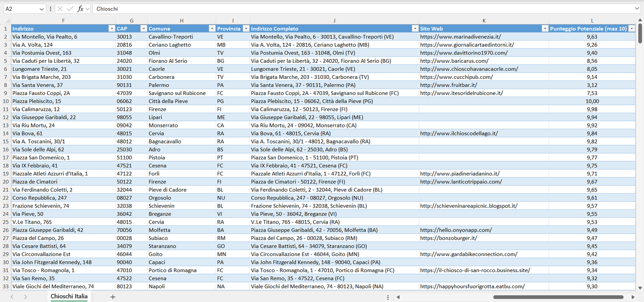Confirm entry using the checkmark icon
644x302 pixels.
pos(70,8)
